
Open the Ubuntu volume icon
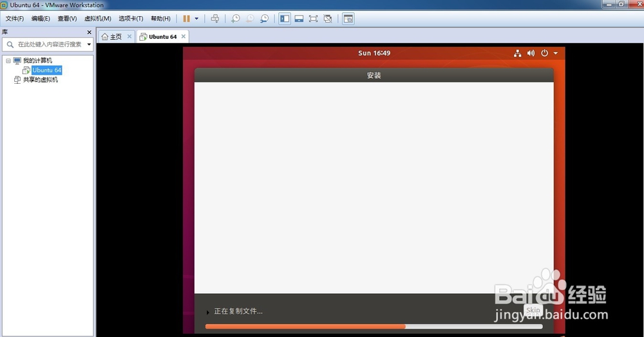[531, 53]
